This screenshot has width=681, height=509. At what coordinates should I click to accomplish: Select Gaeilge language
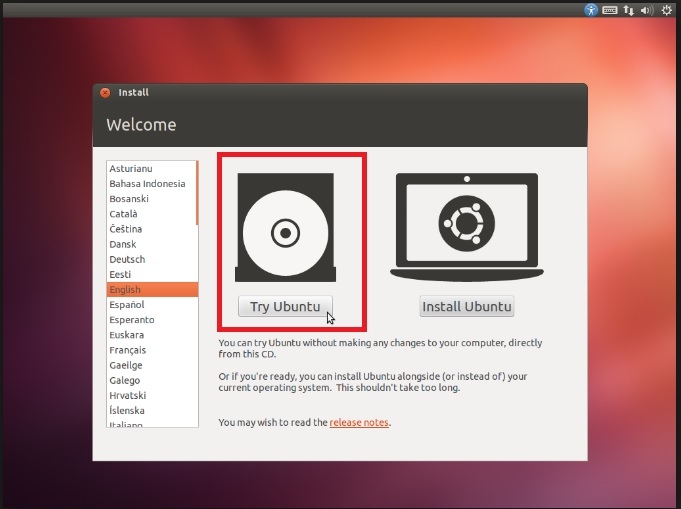[152, 365]
